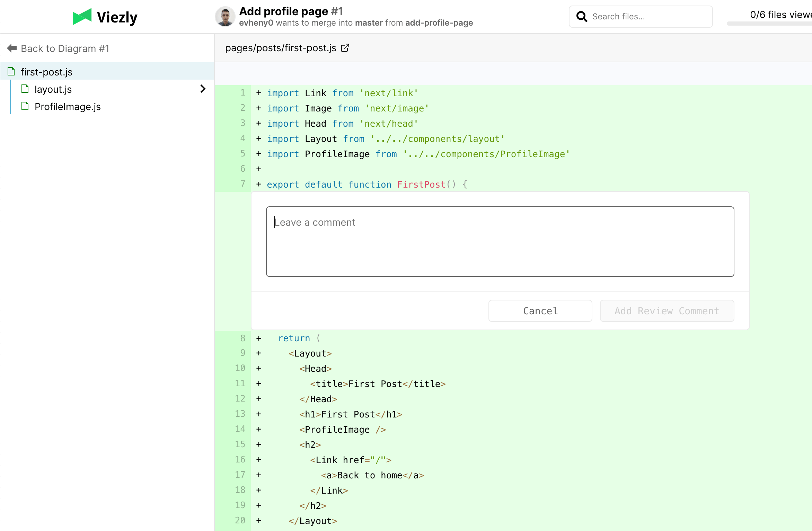Select ProfileImage.js in the file tree
The image size is (812, 531).
pyautogui.click(x=68, y=107)
